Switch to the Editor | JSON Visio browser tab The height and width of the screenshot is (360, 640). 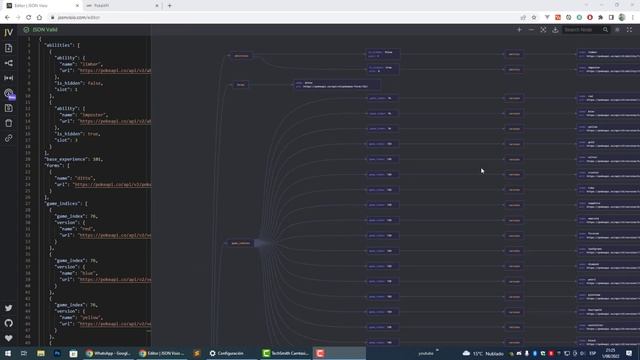pyautogui.click(x=42, y=6)
